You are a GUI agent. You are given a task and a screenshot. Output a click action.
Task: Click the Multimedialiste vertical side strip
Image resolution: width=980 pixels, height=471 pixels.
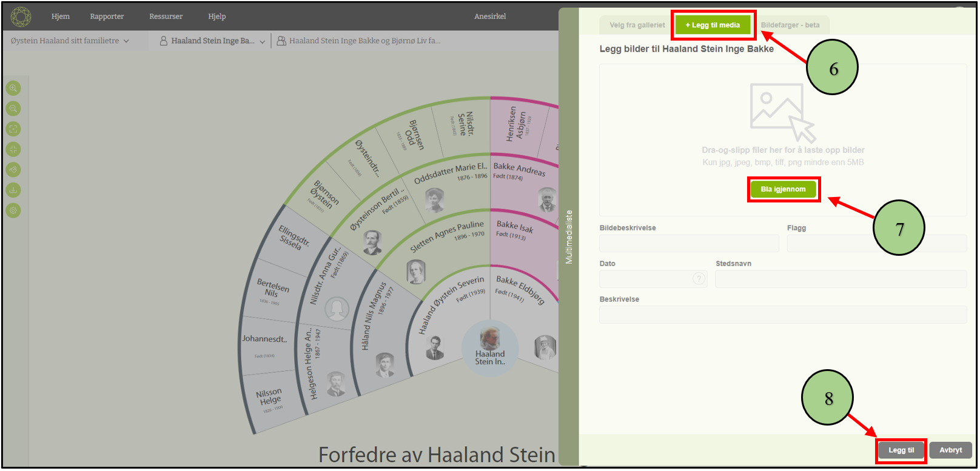(x=569, y=236)
